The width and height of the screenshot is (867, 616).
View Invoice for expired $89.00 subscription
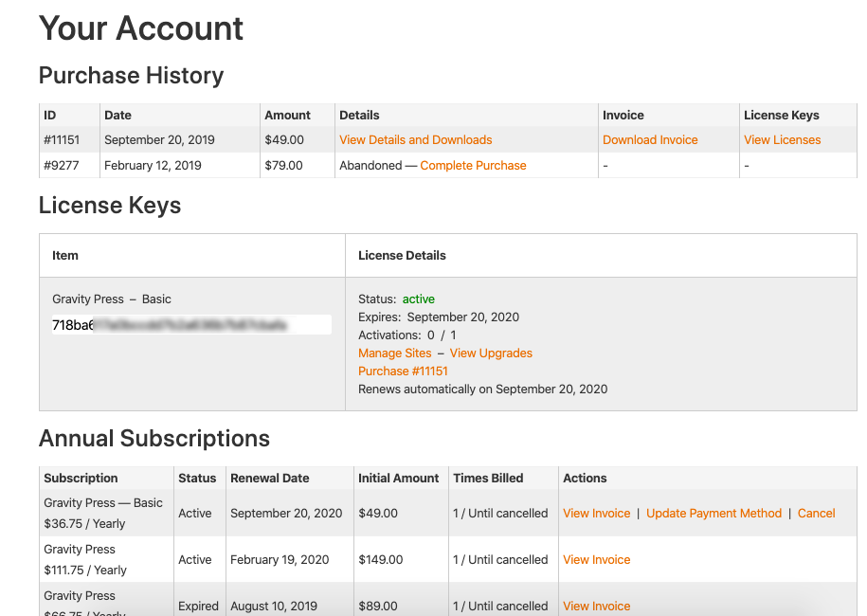[x=596, y=606]
